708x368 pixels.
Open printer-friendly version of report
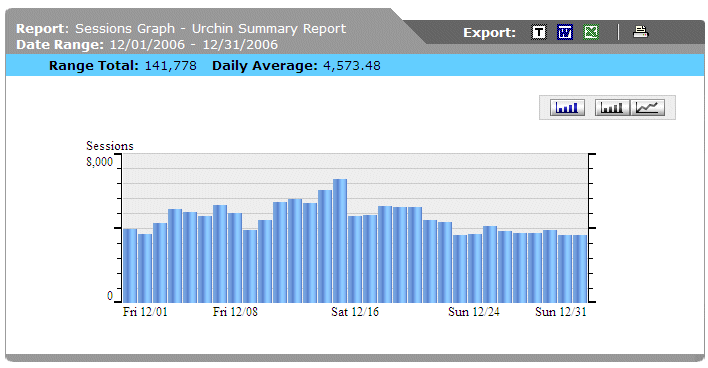[x=640, y=32]
